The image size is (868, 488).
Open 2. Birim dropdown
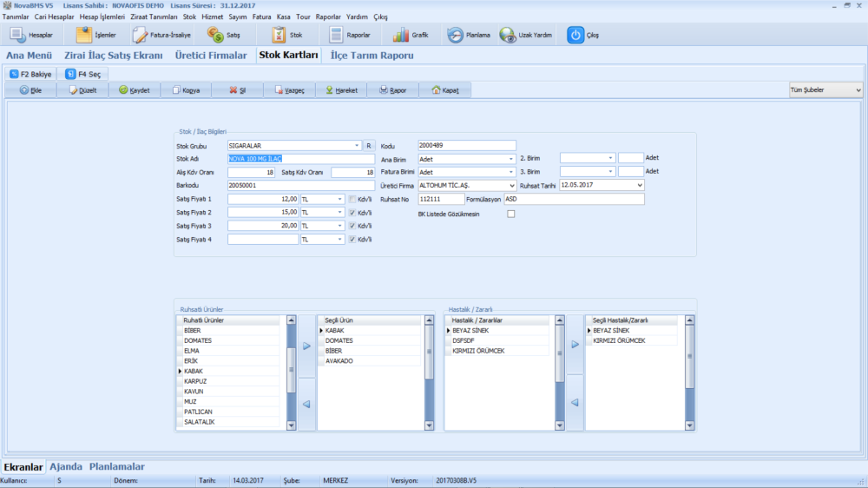[610, 158]
